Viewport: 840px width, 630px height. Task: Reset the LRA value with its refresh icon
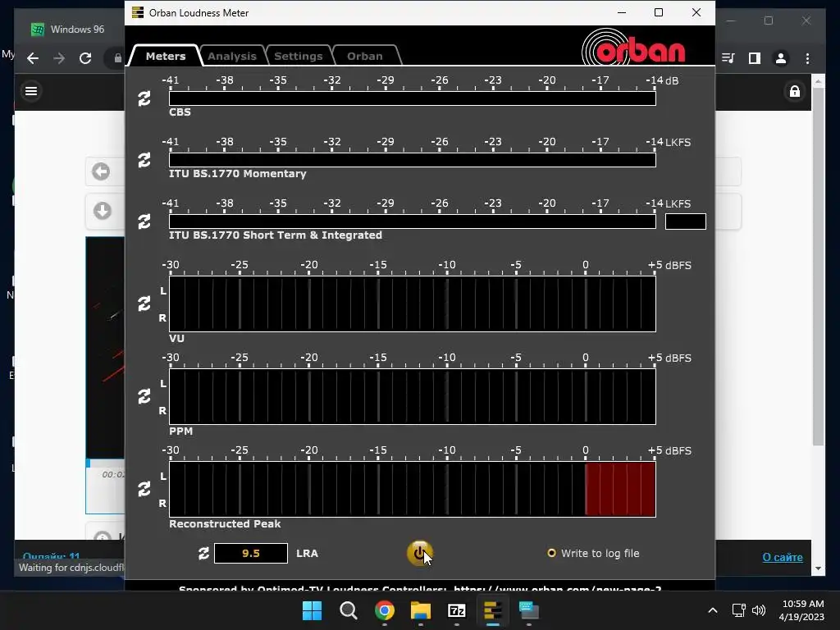[x=203, y=554]
